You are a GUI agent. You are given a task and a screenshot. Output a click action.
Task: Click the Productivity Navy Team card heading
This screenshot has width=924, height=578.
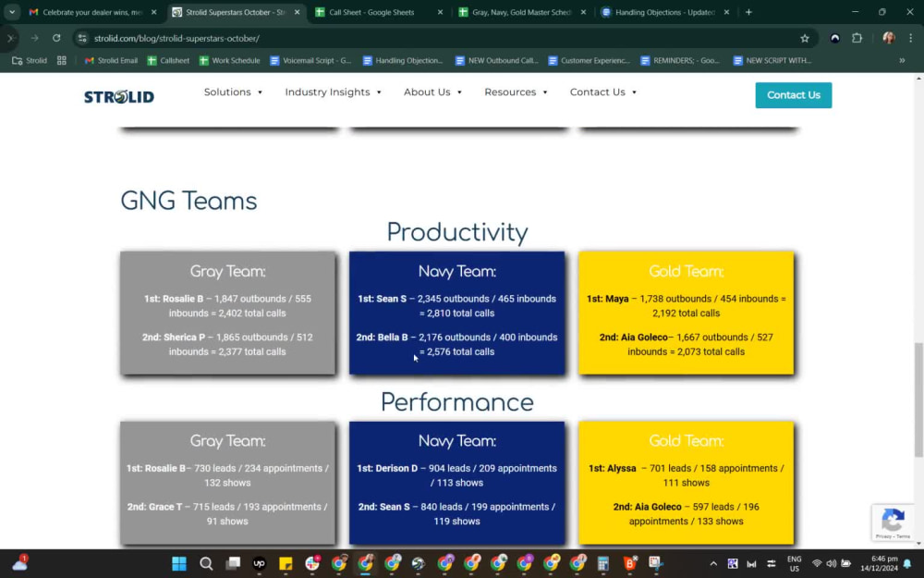point(456,271)
